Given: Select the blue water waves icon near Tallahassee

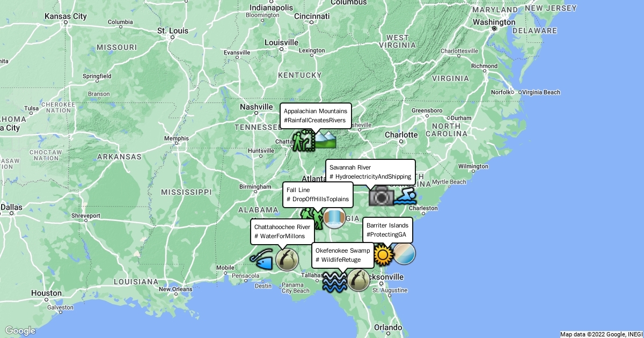Looking at the screenshot, I should (335, 281).
